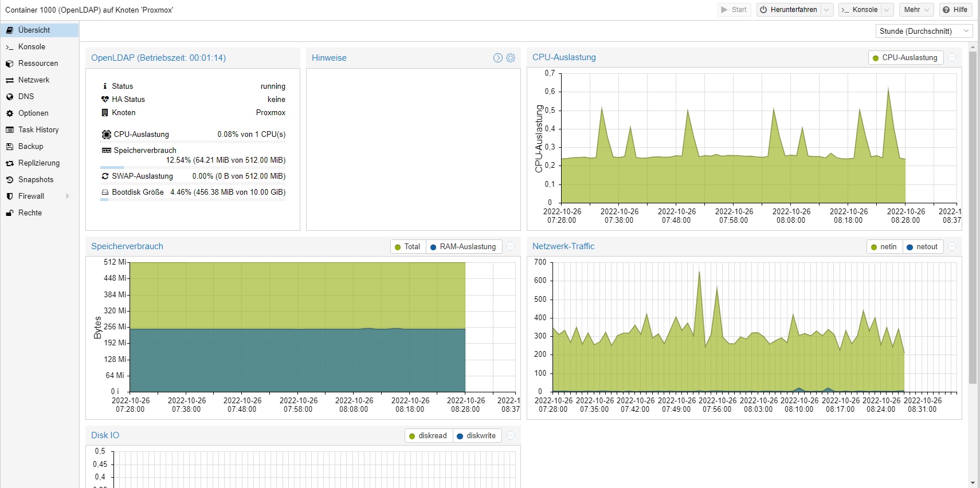Edit notes via Hinweise gear icon
Viewport: 980px width, 488px height.
click(x=511, y=58)
